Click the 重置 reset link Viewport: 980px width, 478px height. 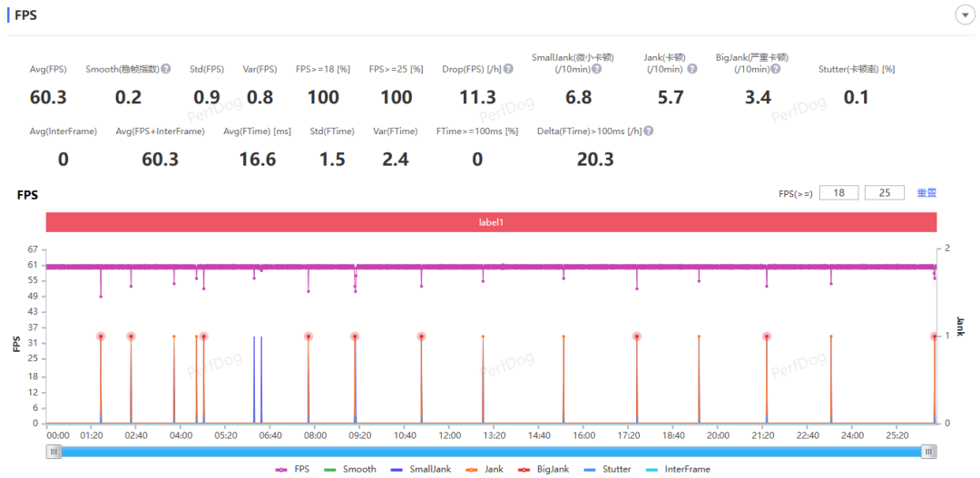tap(926, 193)
